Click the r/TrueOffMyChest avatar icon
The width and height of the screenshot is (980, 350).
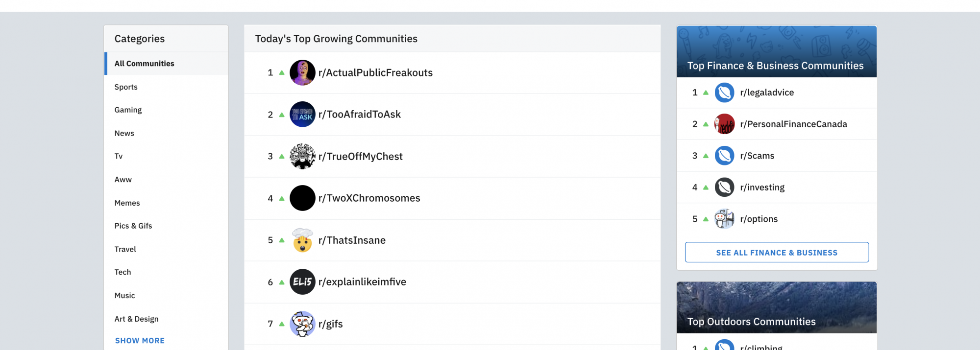302,157
